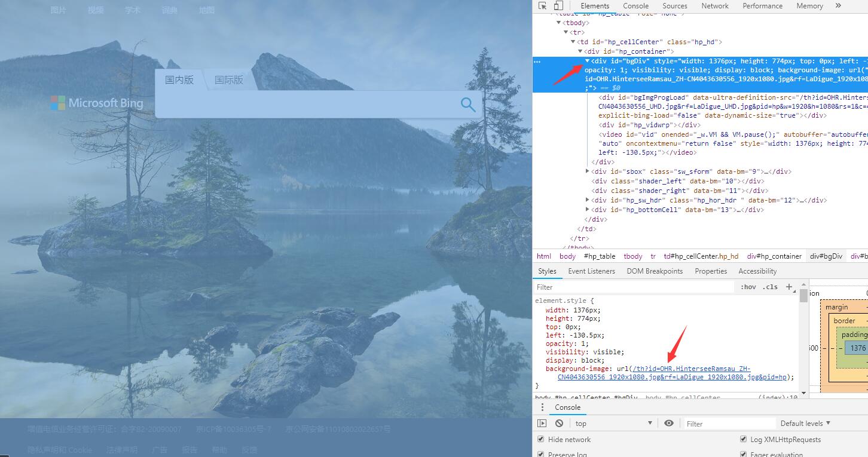
Task: Toggle the Log XMLHttpRequests checkbox
Action: 744,439
